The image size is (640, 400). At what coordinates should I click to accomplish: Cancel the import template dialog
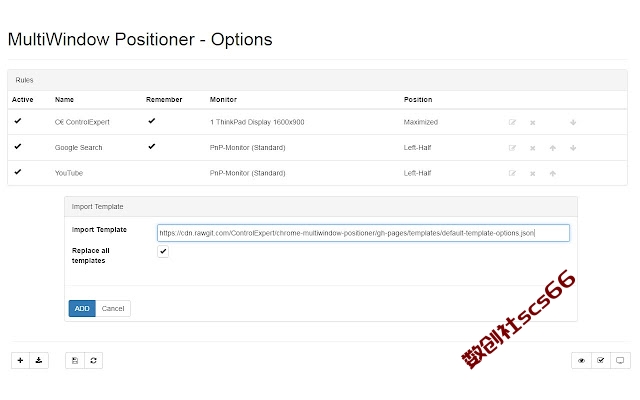[113, 309]
